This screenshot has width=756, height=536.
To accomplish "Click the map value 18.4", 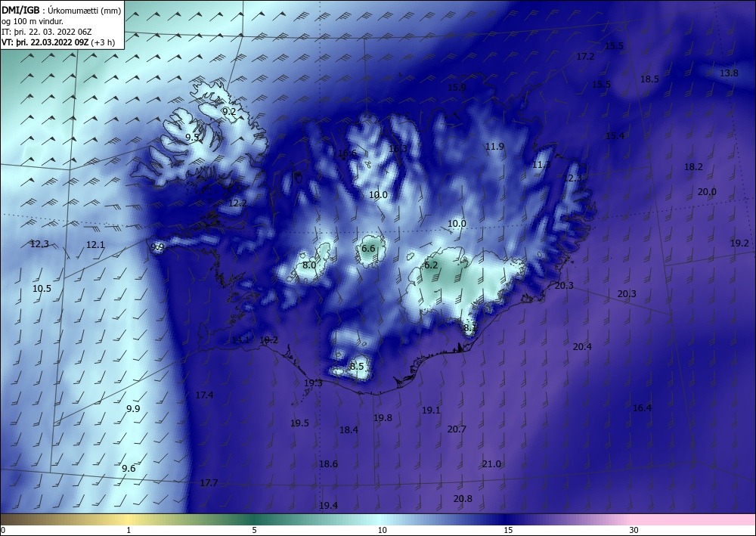I will pyautogui.click(x=349, y=430).
